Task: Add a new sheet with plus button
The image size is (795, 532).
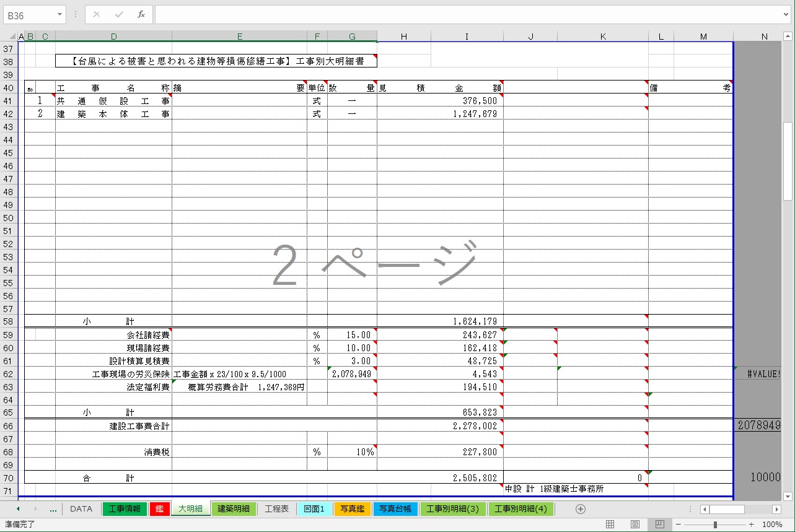Action: (580, 509)
